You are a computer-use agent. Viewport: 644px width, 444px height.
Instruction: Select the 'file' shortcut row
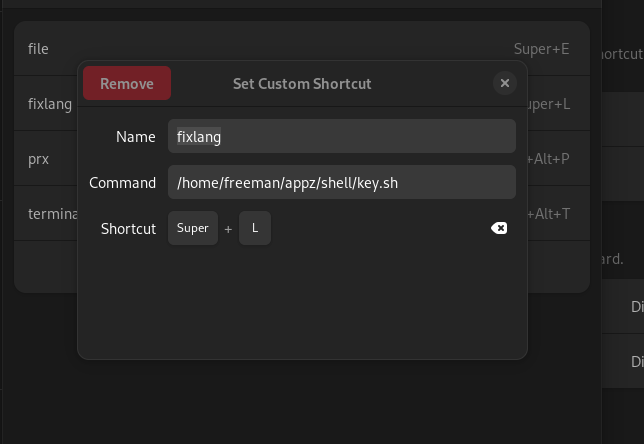(x=302, y=48)
